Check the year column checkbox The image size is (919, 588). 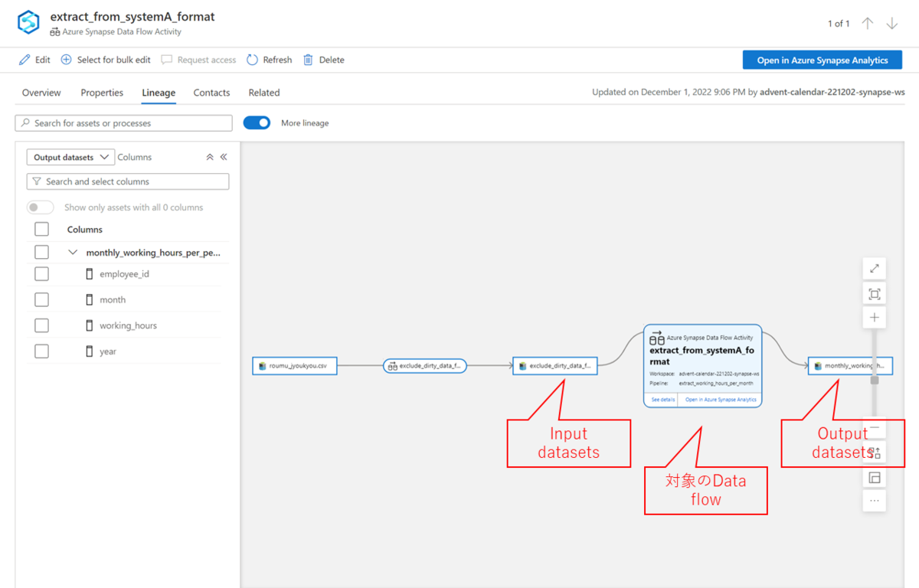(x=41, y=351)
